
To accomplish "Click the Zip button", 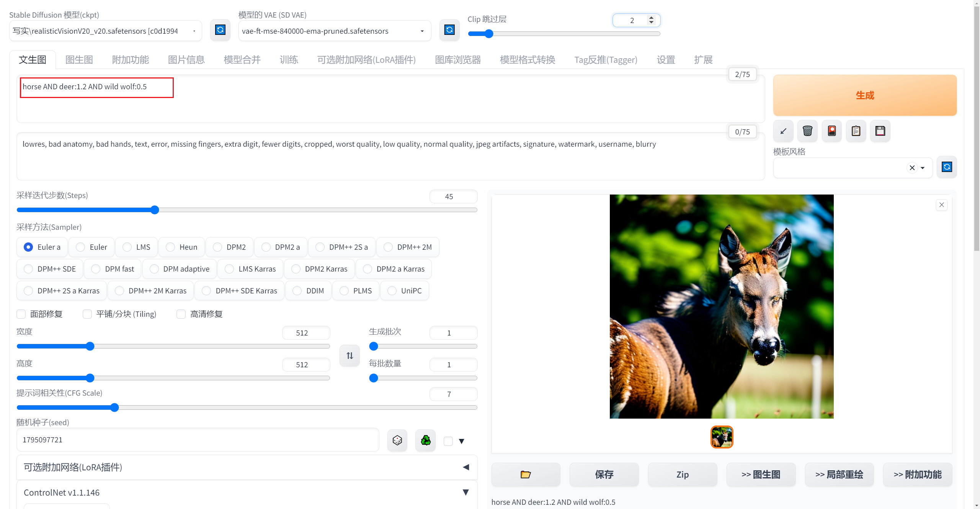I will tap(682, 475).
